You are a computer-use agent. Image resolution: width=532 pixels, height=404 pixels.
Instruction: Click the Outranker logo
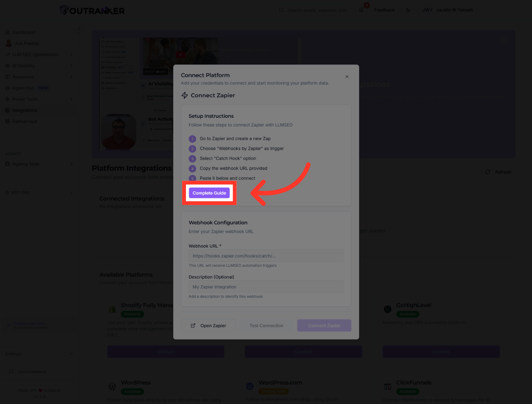(x=92, y=10)
